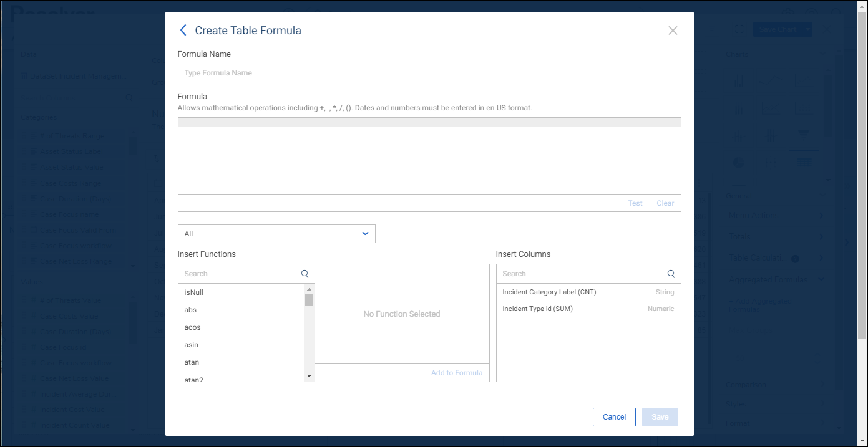Close the Create Table Formula dialog
Viewport: 868px width, 447px height.
click(673, 31)
